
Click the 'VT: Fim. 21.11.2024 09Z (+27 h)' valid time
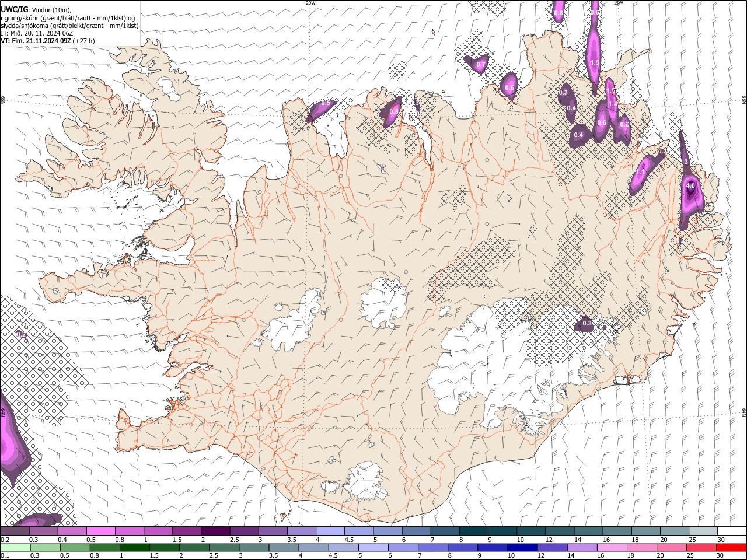click(x=48, y=41)
